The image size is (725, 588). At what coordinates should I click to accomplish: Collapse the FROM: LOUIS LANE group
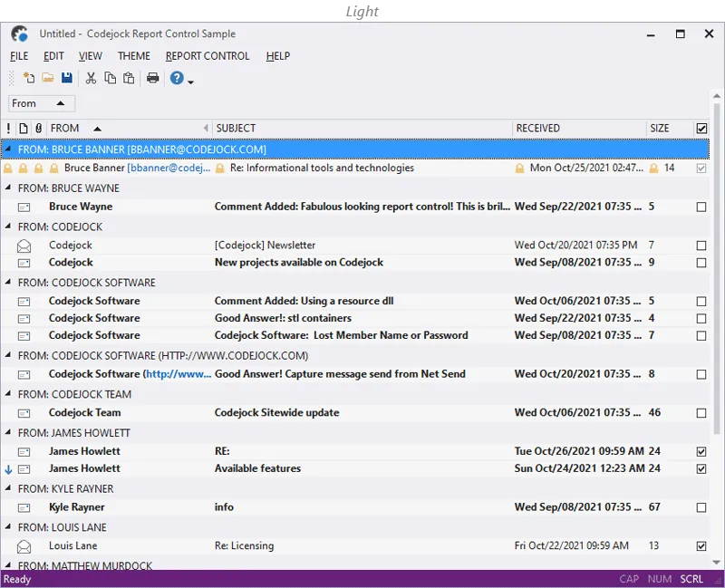click(x=8, y=526)
